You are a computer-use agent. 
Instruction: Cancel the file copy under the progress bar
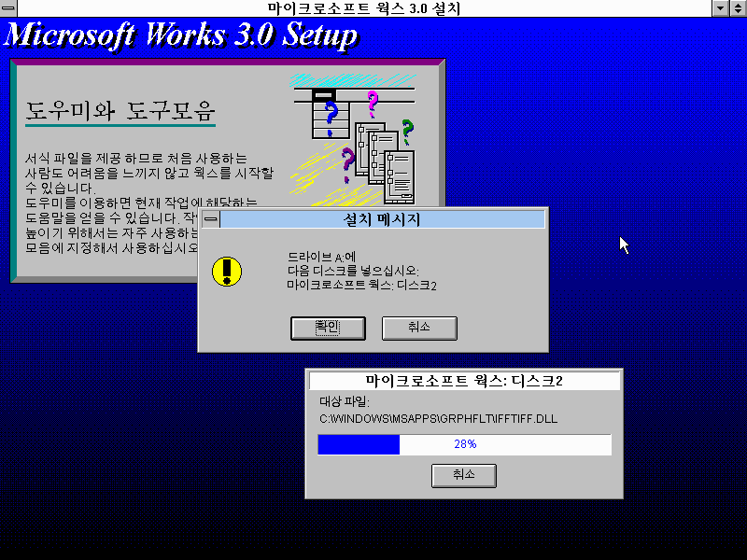click(463, 475)
